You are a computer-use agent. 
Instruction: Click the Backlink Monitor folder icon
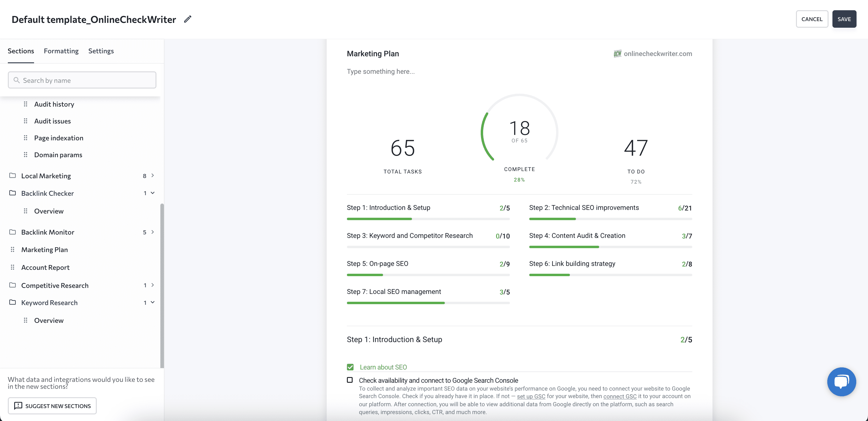tap(12, 232)
